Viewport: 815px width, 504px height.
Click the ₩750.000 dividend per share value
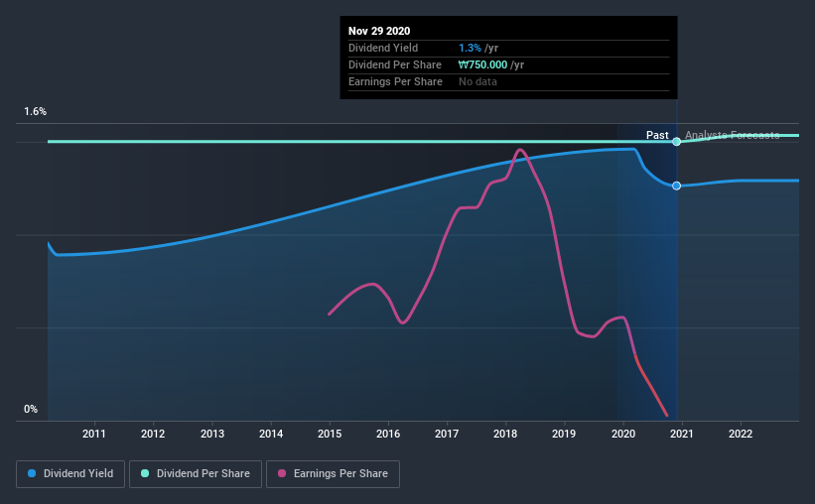pos(482,64)
